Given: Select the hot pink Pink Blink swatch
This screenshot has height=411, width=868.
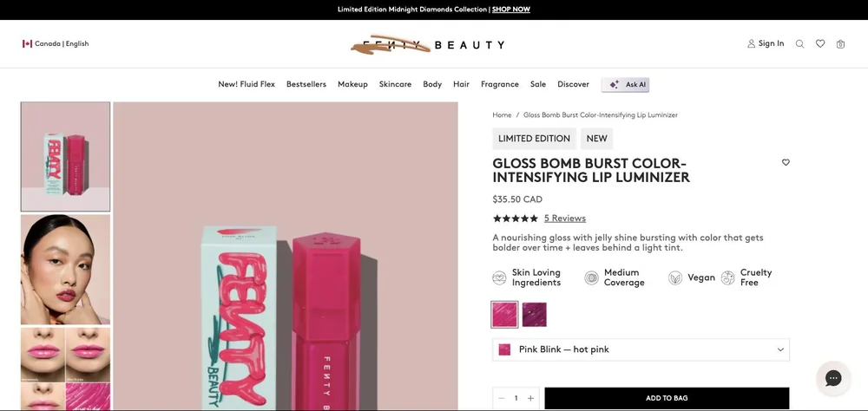Looking at the screenshot, I should tap(505, 315).
